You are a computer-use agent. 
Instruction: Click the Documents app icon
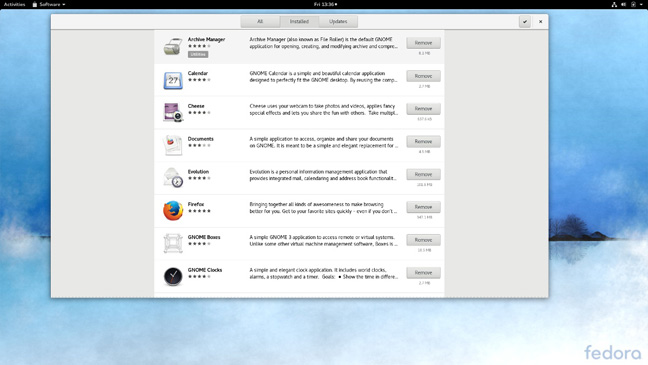click(173, 145)
